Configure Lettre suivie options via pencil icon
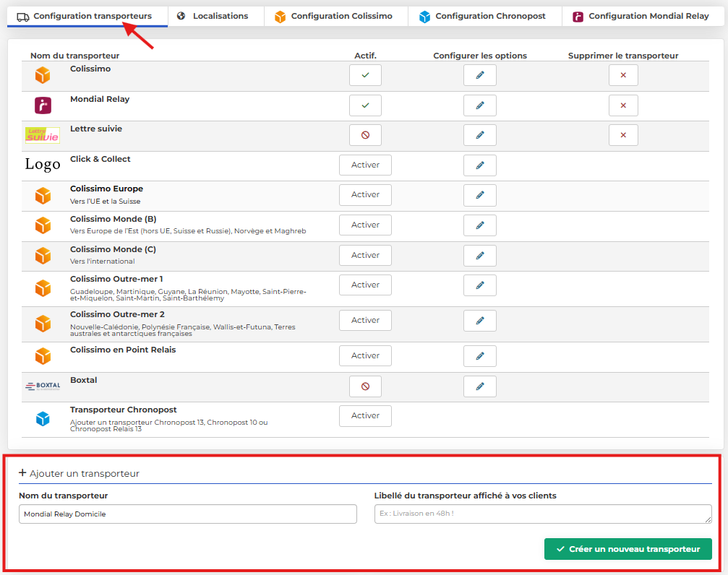Viewport: 728px width, 575px height. pyautogui.click(x=479, y=135)
